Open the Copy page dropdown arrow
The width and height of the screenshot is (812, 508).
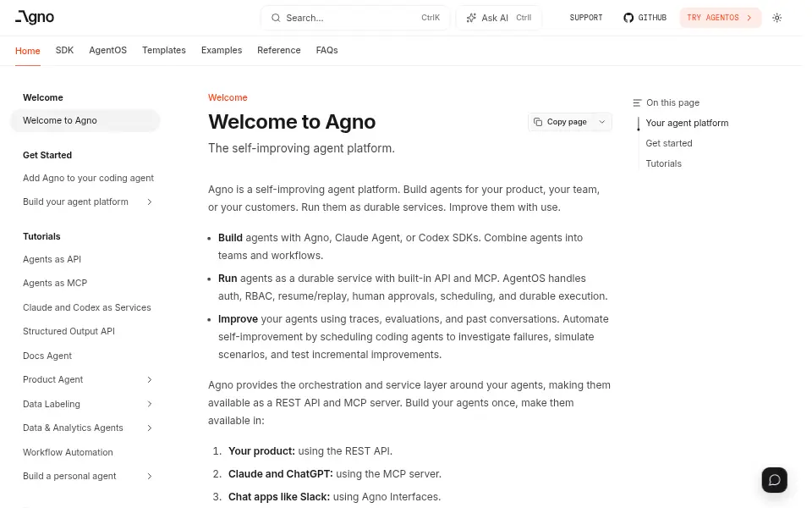pyautogui.click(x=601, y=122)
